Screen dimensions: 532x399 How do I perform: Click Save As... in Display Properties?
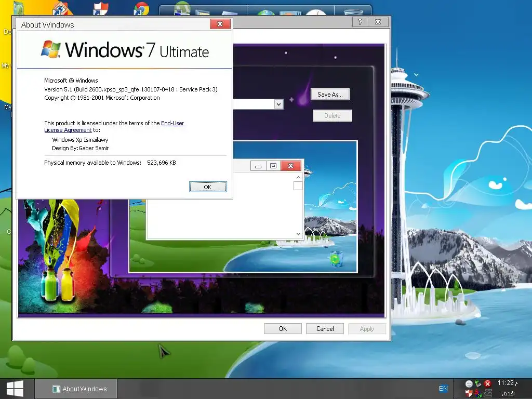tap(330, 95)
